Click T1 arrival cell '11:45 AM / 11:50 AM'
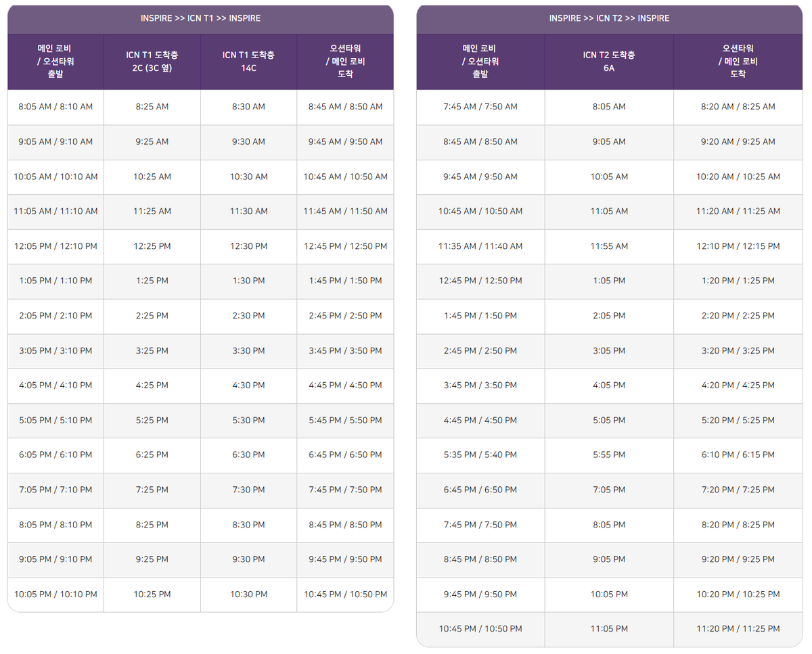Viewport: 812px width, 654px height. (x=345, y=212)
